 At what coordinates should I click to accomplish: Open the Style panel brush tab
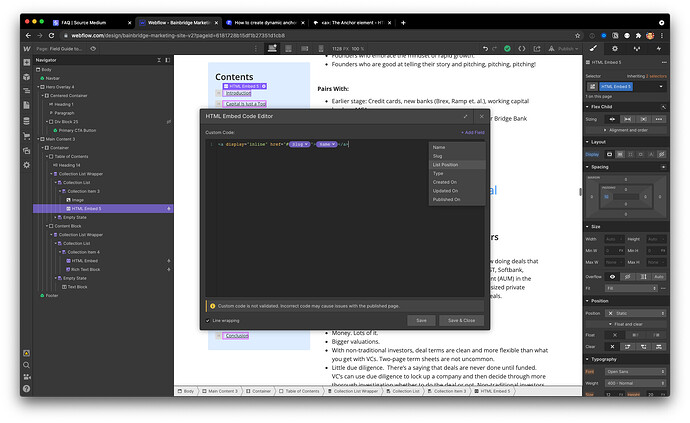click(x=593, y=48)
